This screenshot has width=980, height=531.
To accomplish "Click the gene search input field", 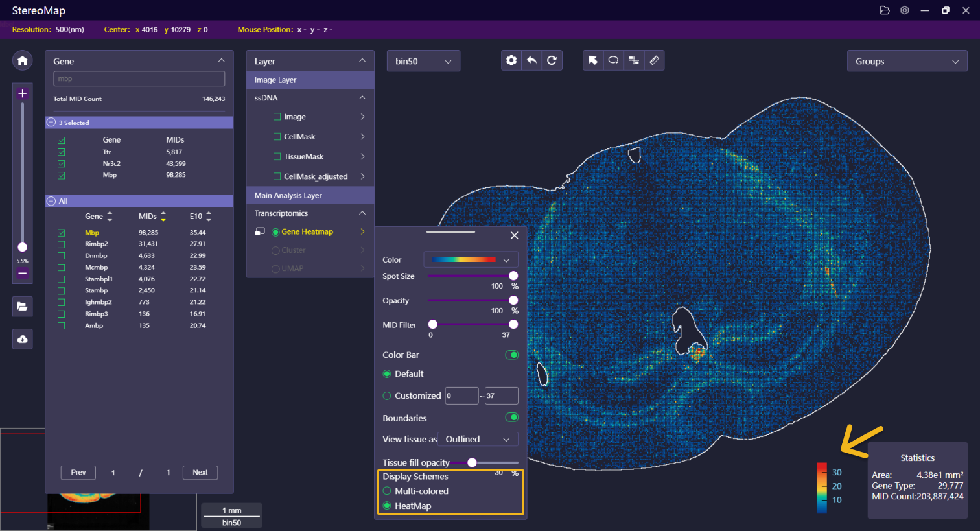I will point(139,78).
